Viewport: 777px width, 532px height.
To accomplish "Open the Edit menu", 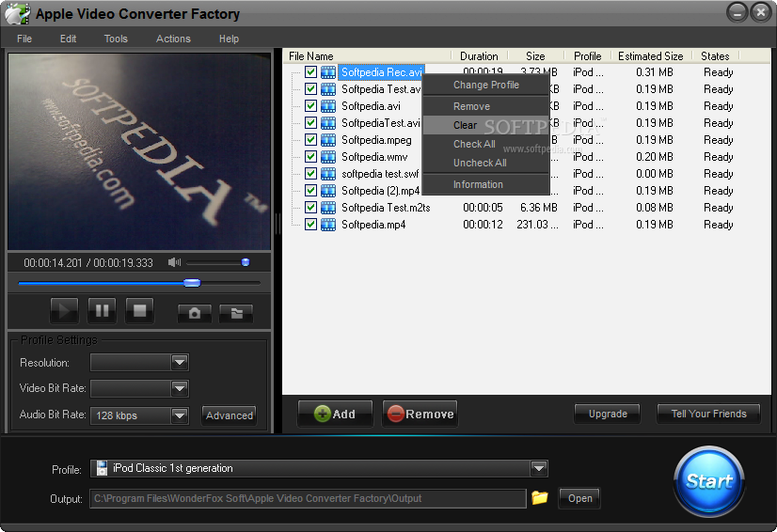I will click(x=68, y=39).
